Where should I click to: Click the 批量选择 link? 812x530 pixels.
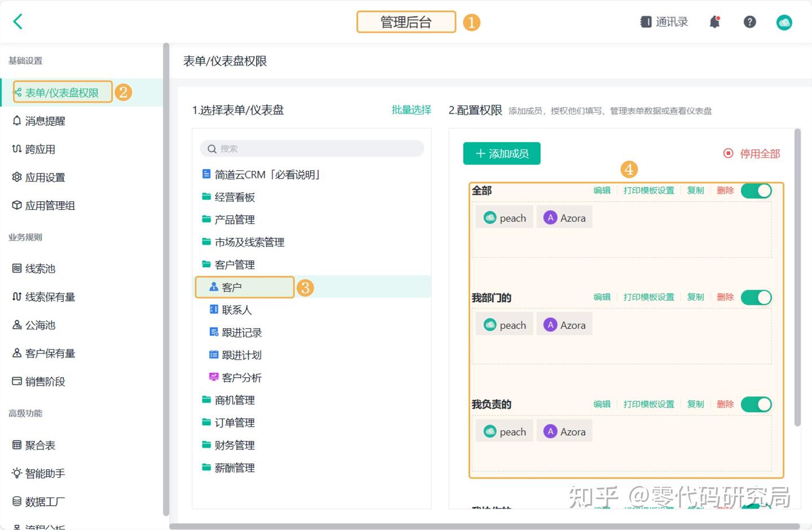411,110
